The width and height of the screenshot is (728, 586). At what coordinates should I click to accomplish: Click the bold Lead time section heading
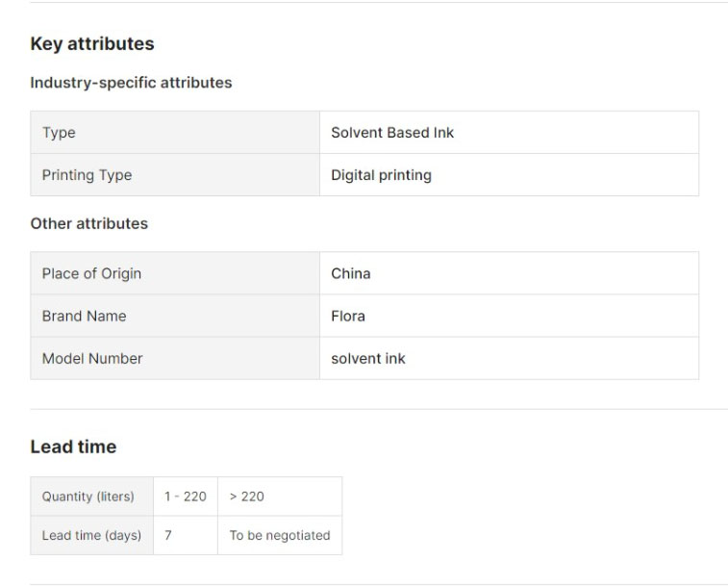tap(73, 446)
